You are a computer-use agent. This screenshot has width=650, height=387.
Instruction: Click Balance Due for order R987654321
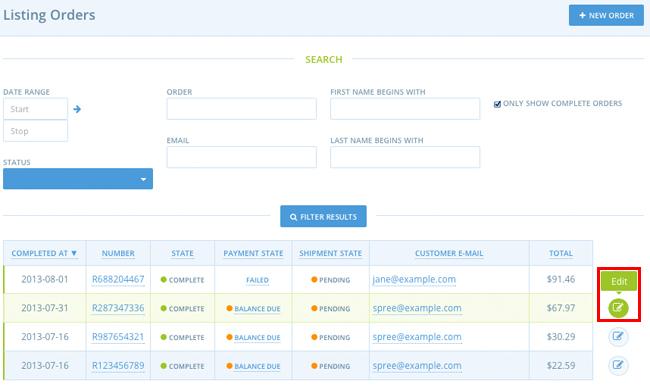pyautogui.click(x=257, y=337)
